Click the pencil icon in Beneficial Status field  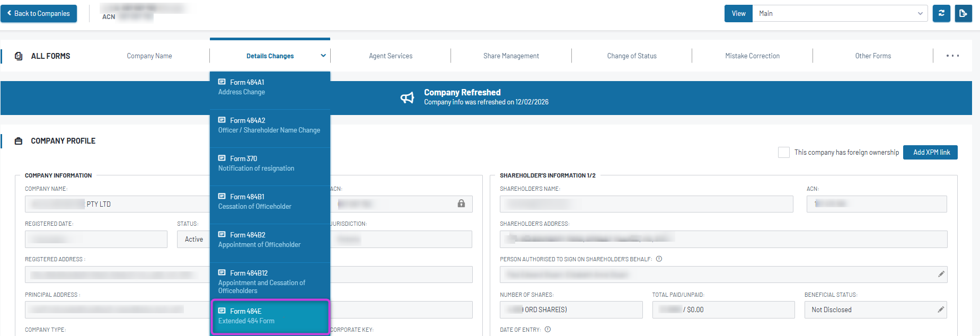[941, 310]
